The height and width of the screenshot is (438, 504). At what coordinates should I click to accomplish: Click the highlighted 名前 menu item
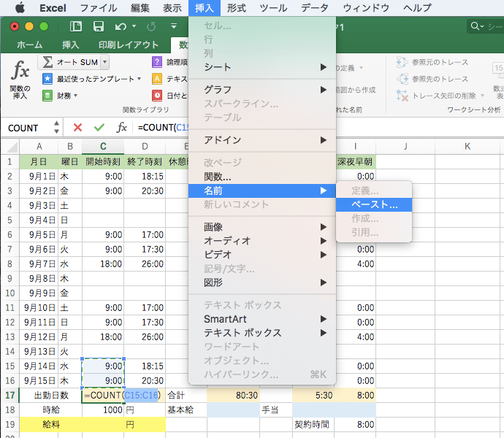coord(262,191)
